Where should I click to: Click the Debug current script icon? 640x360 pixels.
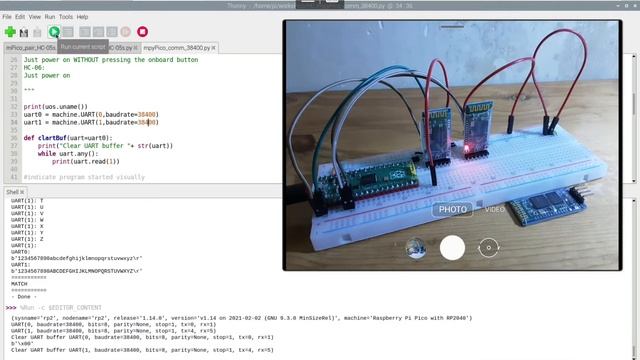pyautogui.click(x=68, y=32)
